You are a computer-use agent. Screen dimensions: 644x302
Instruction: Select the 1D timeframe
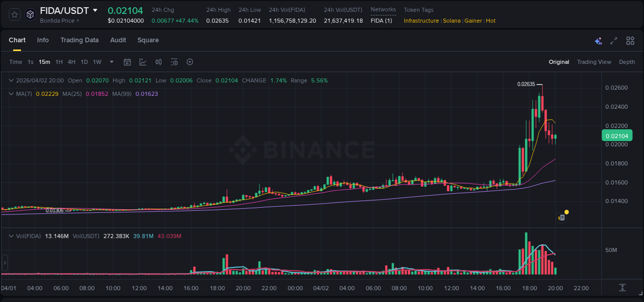[84, 62]
